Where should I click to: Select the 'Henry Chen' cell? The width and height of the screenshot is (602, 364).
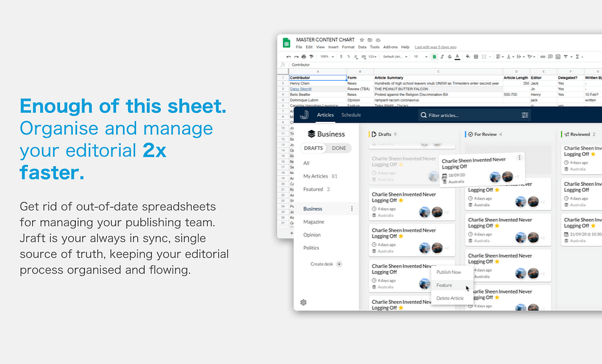tap(318, 83)
